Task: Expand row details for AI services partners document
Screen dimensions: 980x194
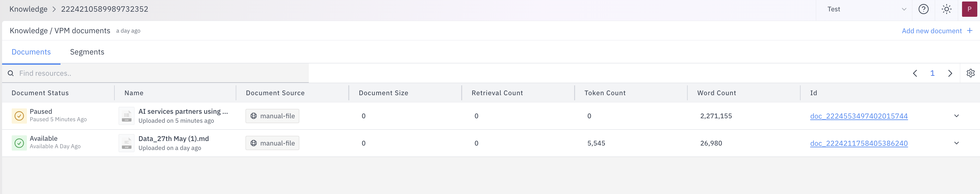Action: pos(957,116)
